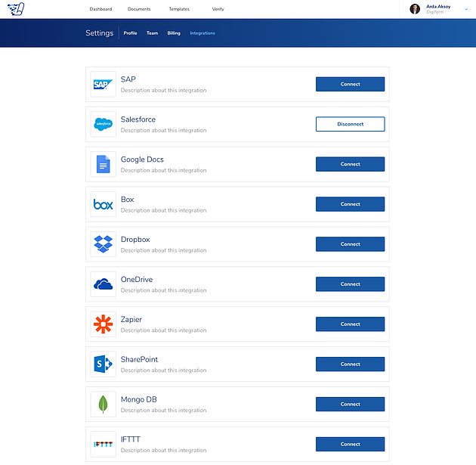Screen dimensions: 476x465
Task: Connect the OneDrive integration
Action: (x=351, y=284)
